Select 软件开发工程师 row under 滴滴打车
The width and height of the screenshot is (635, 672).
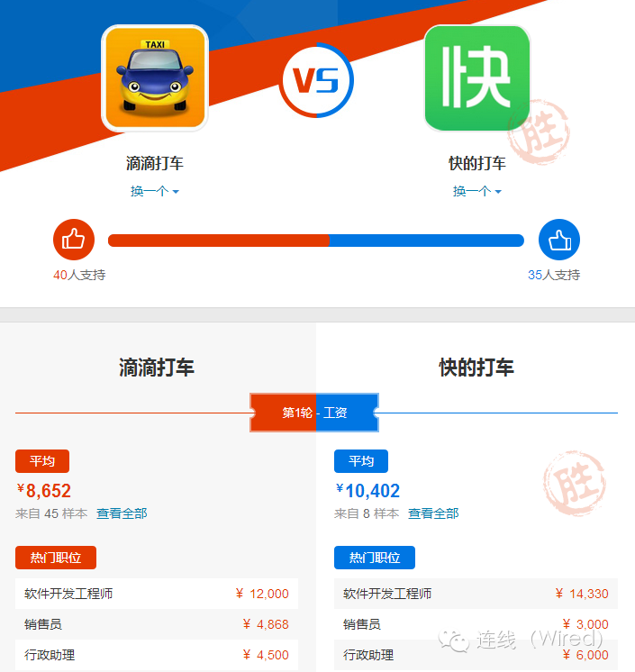(157, 594)
